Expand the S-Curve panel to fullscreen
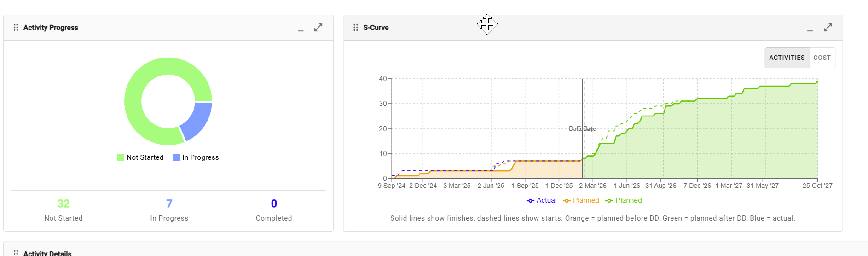The height and width of the screenshot is (256, 868). coord(827,28)
